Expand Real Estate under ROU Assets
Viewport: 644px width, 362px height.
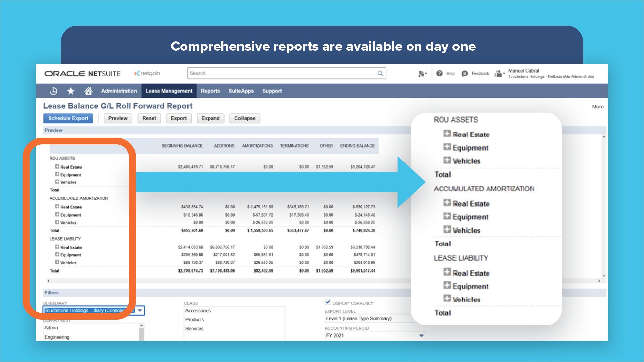(57, 167)
